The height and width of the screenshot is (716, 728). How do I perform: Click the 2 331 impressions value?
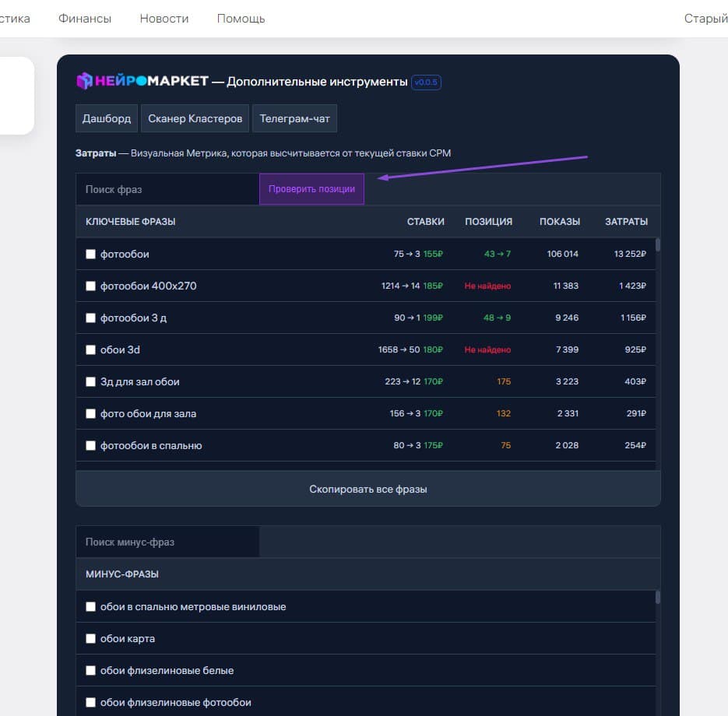(568, 413)
